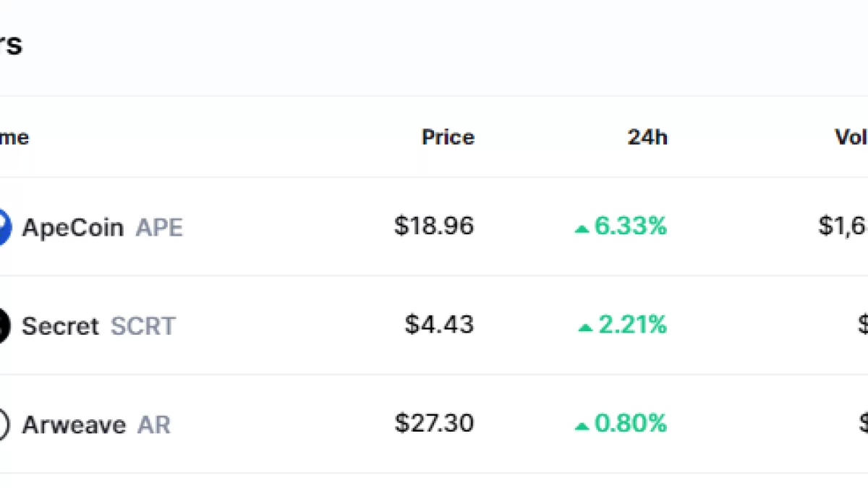The width and height of the screenshot is (868, 488).
Task: Click the AR ticker symbol
Action: click(x=154, y=424)
